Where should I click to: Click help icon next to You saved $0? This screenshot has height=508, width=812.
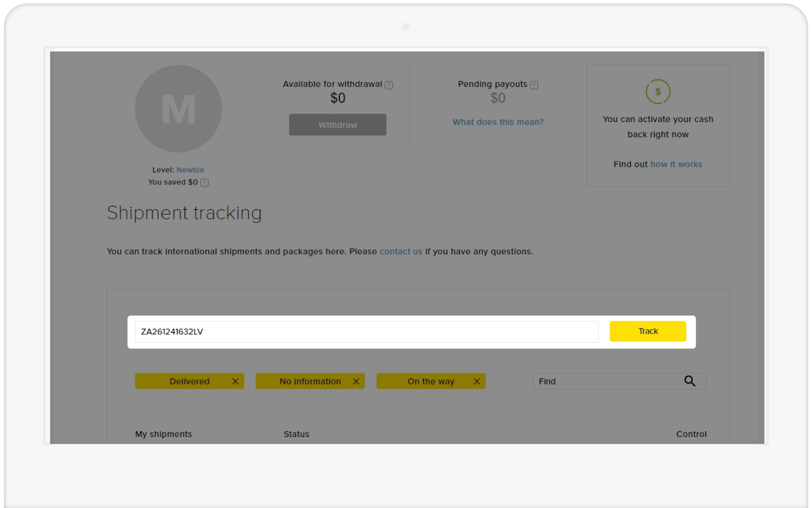tap(205, 182)
